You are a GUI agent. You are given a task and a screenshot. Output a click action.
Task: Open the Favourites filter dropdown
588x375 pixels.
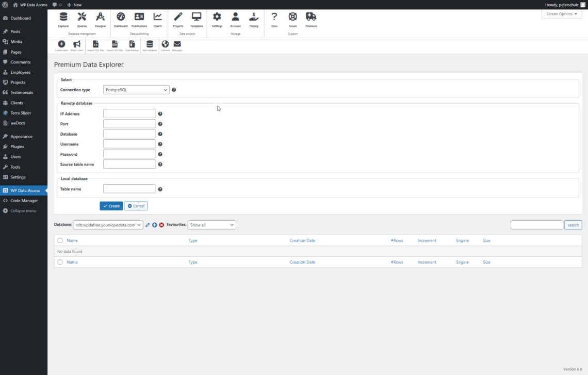point(211,225)
